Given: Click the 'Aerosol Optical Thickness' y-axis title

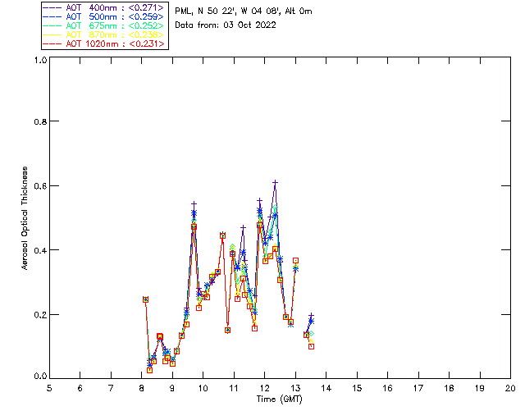Looking at the screenshot, I should tap(25, 218).
